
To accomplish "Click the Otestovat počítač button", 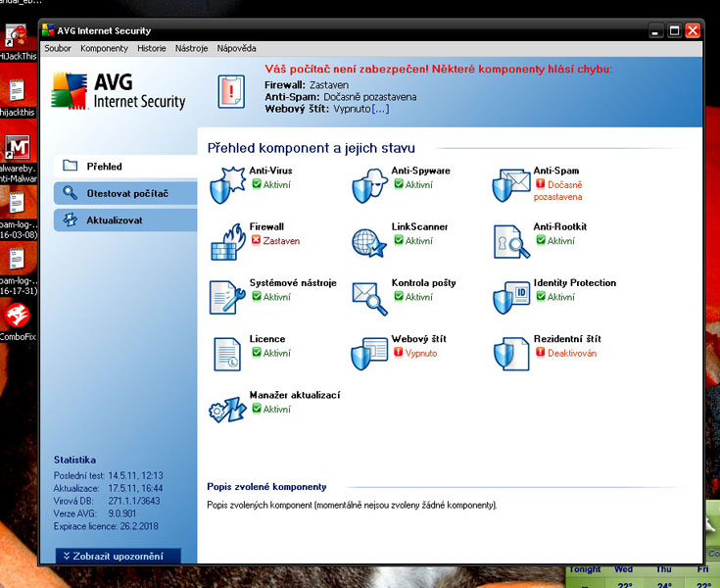I will (125, 193).
